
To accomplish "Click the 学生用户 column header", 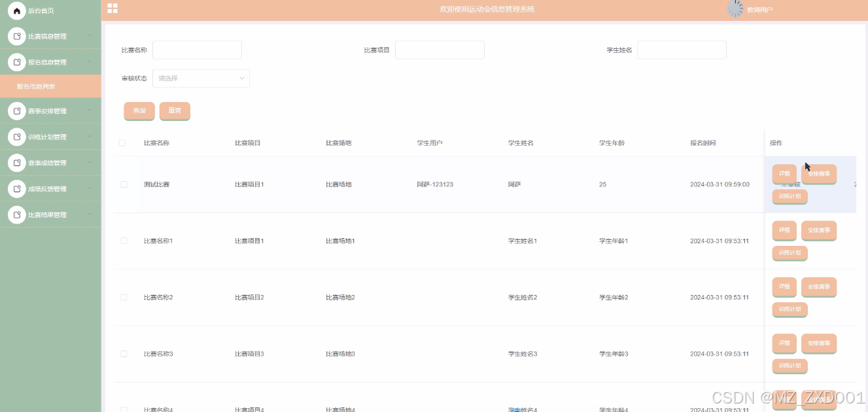I will click(x=430, y=143).
